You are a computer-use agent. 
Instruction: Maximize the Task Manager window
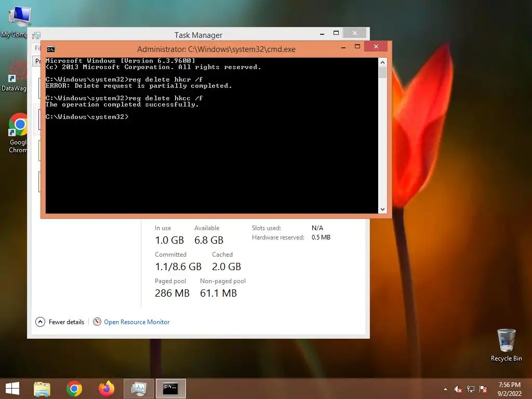[336, 33]
